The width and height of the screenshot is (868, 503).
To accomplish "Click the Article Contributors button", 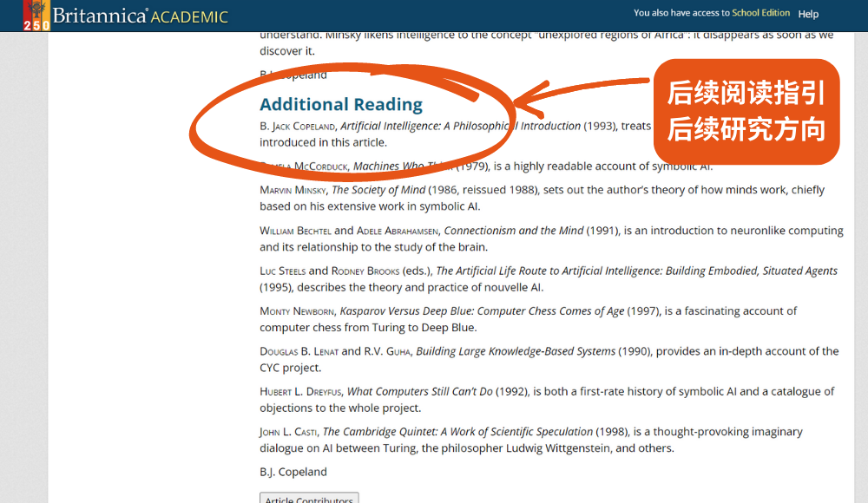I will (309, 498).
